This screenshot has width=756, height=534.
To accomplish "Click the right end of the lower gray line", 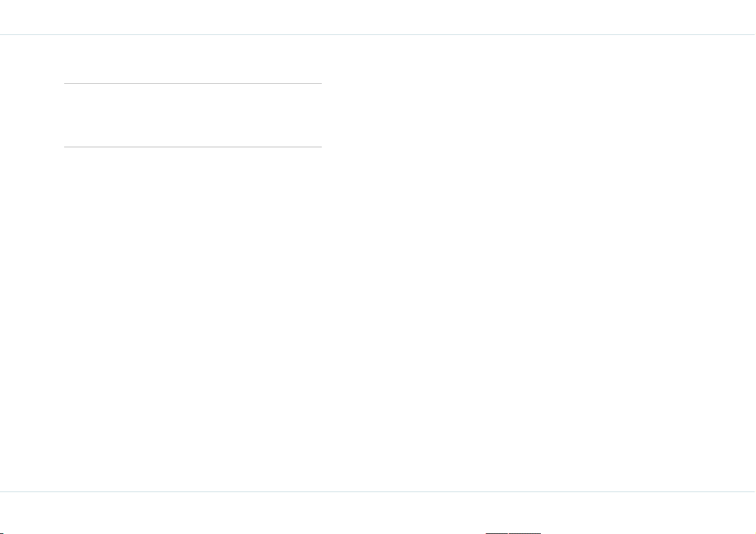I will pyautogui.click(x=320, y=147).
